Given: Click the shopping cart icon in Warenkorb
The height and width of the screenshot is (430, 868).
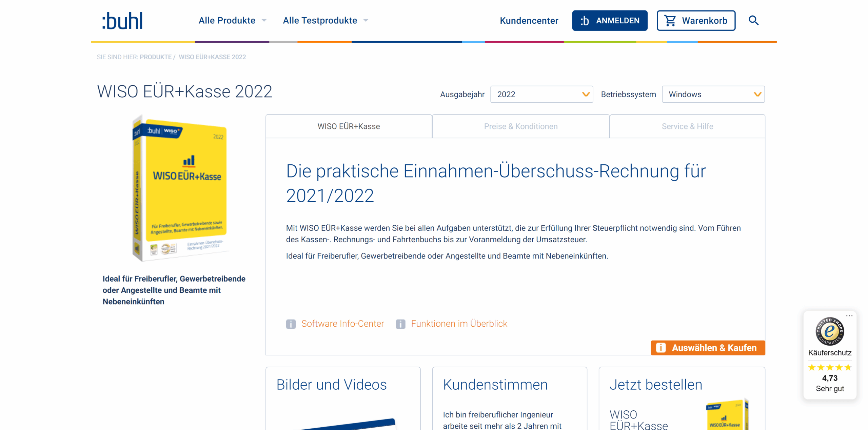Looking at the screenshot, I should (670, 21).
